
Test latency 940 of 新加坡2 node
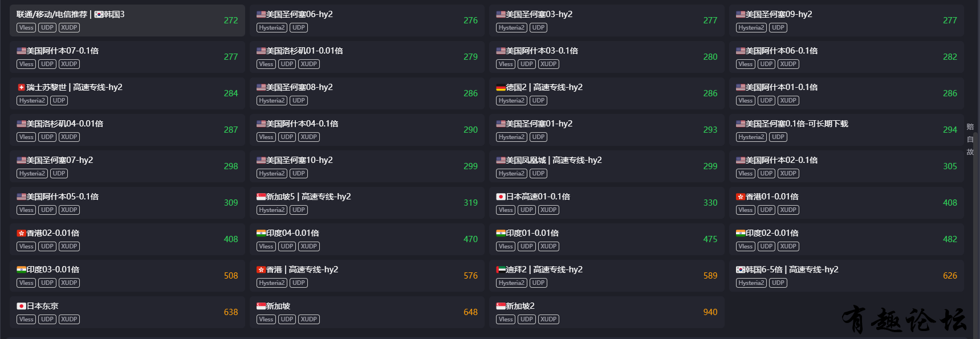[x=710, y=312]
